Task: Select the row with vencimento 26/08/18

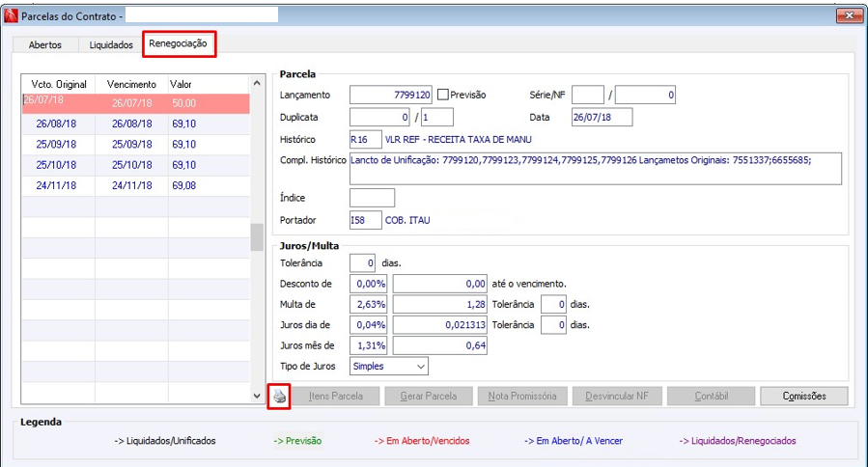Action: tap(135, 124)
